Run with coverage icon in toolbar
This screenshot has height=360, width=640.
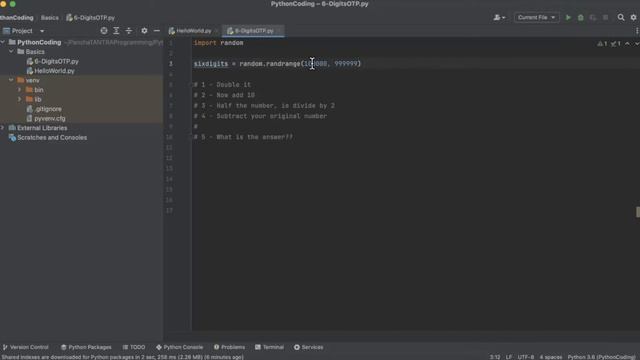[x=593, y=18]
